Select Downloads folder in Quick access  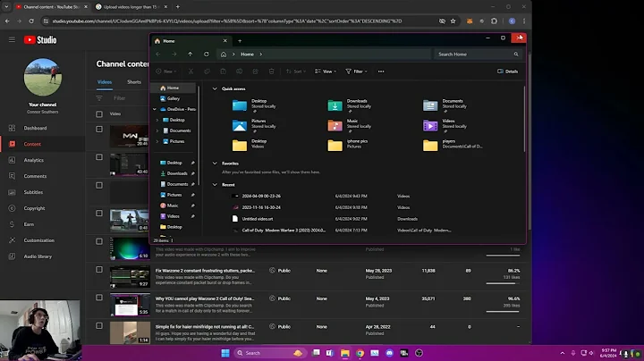tap(349, 105)
